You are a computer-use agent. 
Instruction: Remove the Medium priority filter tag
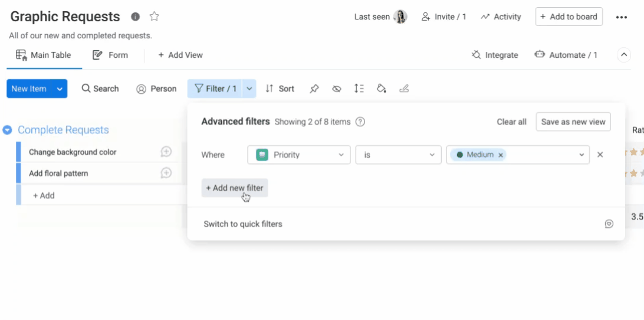[501, 155]
